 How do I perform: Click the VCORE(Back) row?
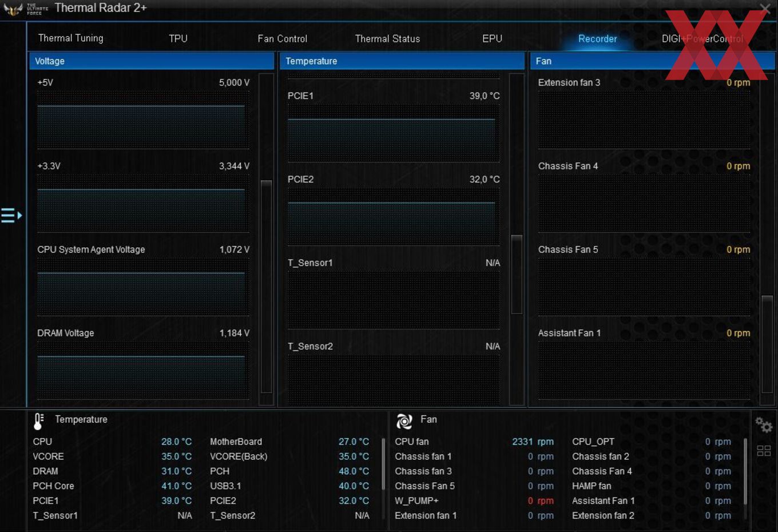point(289,456)
